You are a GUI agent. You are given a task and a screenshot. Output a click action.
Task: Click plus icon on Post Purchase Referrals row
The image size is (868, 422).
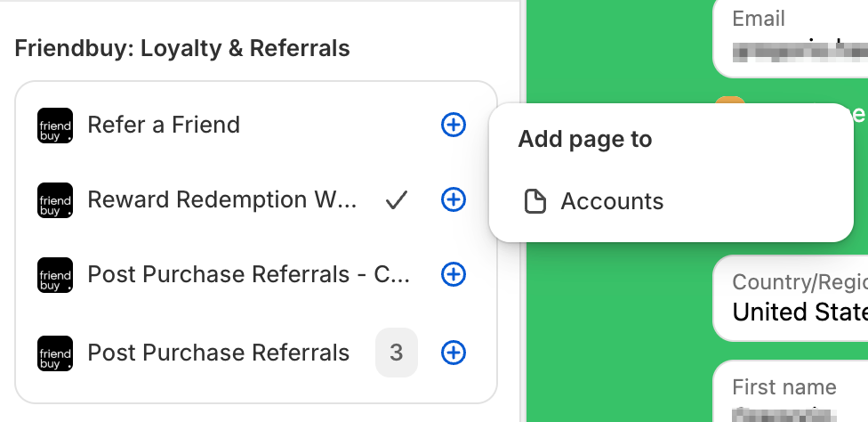454,353
